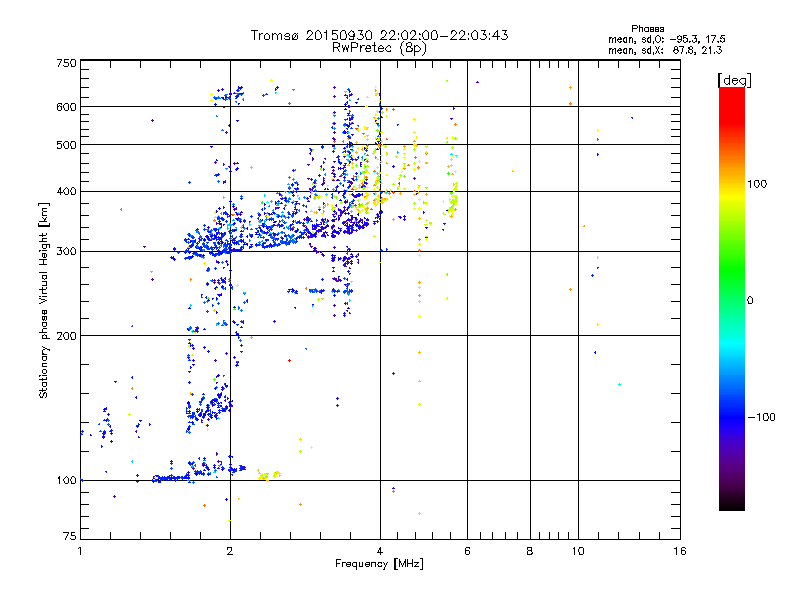Click the 'mean, sd,O: -95.3, 17.5' statistics line

[667, 39]
